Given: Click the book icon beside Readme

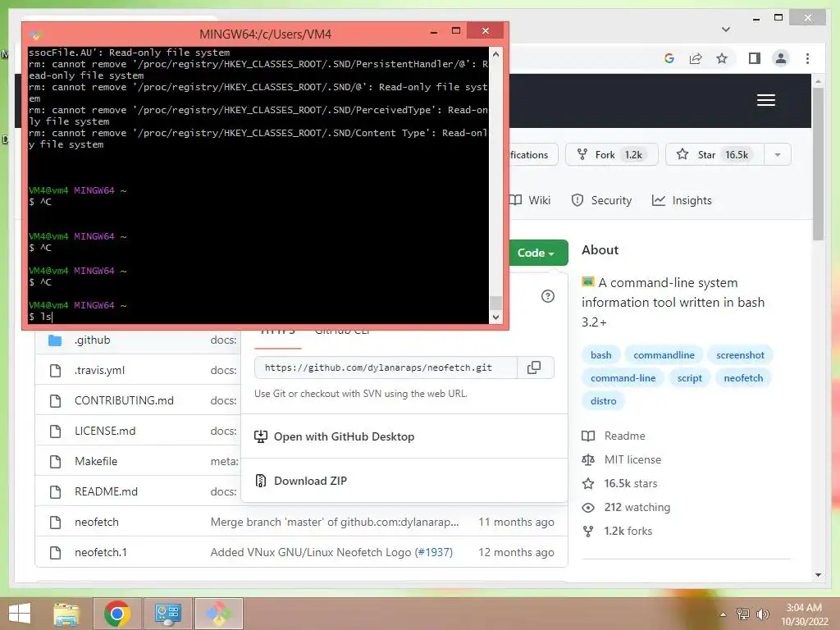Looking at the screenshot, I should coord(587,436).
